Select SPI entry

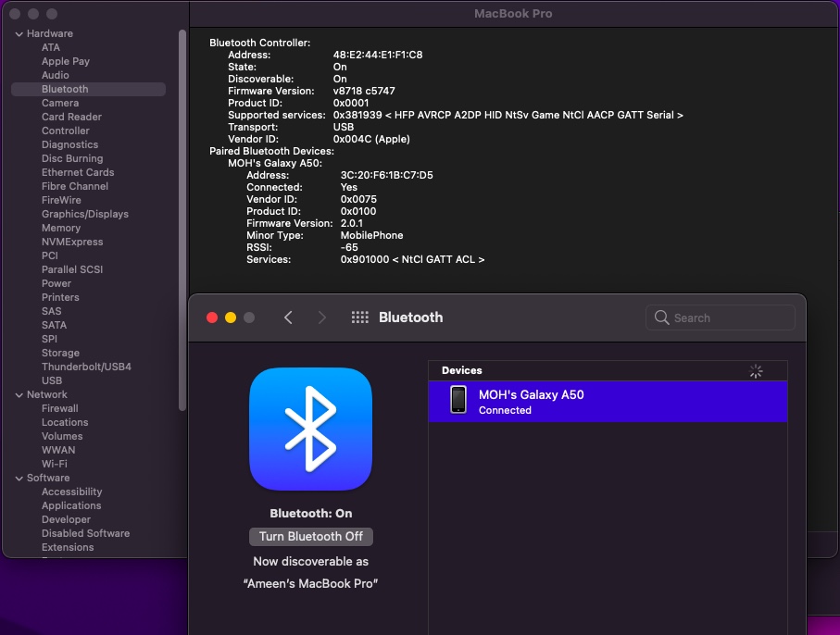click(49, 340)
